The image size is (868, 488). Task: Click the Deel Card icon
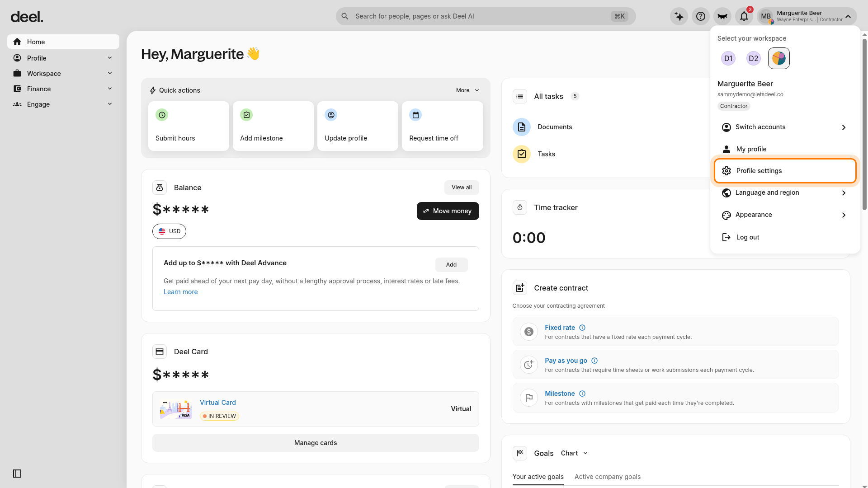[x=160, y=352]
